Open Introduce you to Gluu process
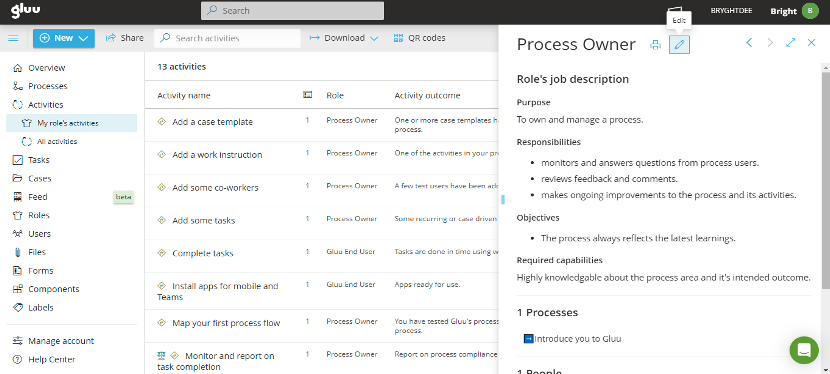This screenshot has width=830, height=374. tap(578, 339)
